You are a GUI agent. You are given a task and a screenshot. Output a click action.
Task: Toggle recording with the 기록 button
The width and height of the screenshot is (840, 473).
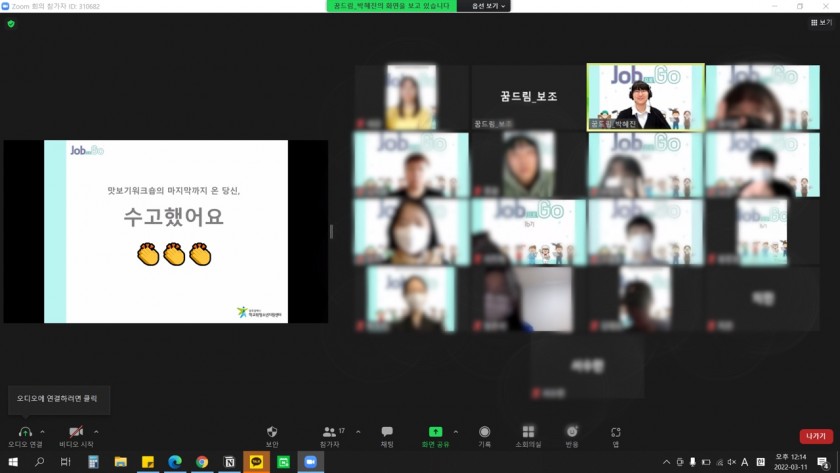(484, 432)
